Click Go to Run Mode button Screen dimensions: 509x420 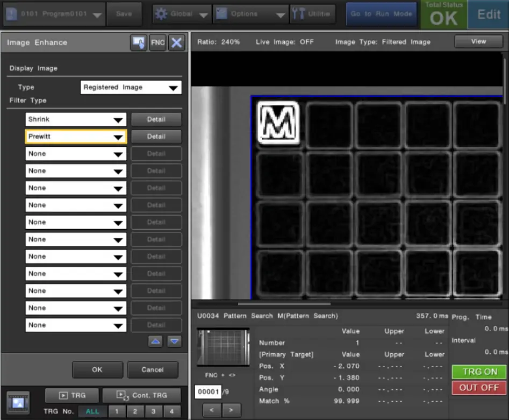coord(381,14)
